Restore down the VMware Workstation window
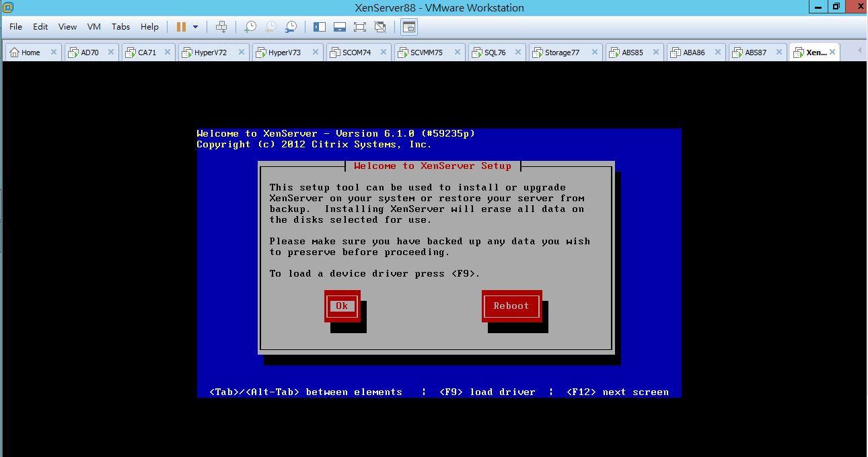 coord(836,6)
